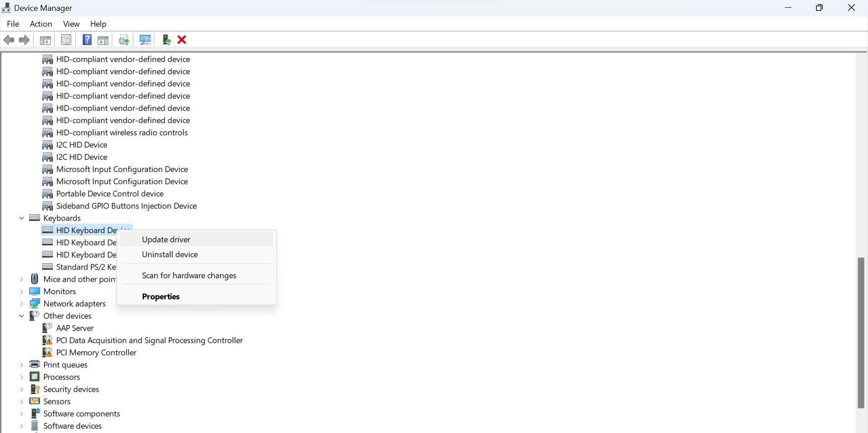The image size is (868, 433).
Task: Collapse the Keyboards category
Action: click(21, 218)
